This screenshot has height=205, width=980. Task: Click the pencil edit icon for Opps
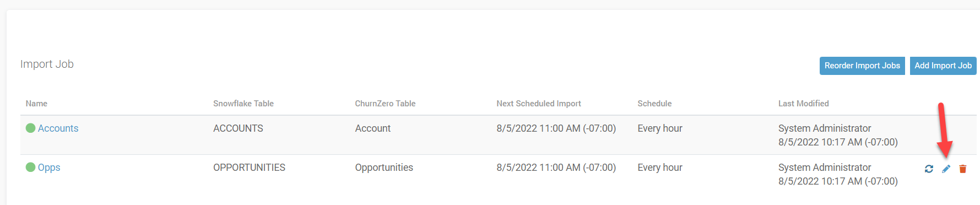[946, 169]
